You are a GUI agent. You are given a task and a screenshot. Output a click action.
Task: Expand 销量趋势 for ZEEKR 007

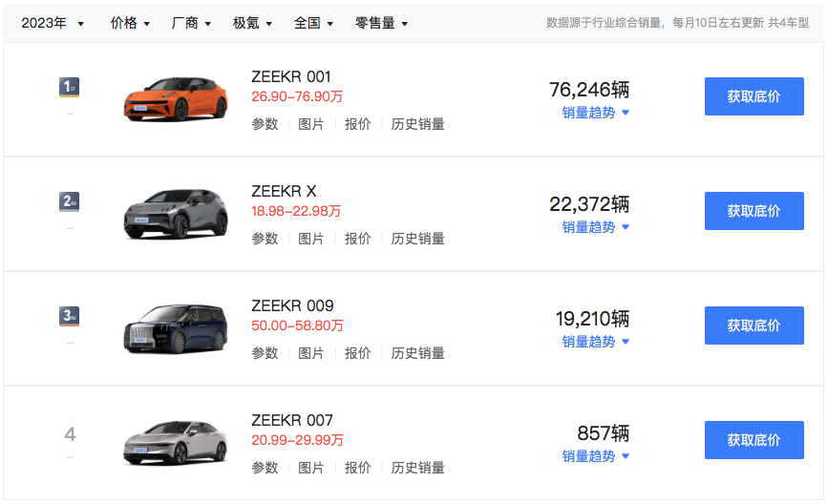pyautogui.click(x=595, y=456)
